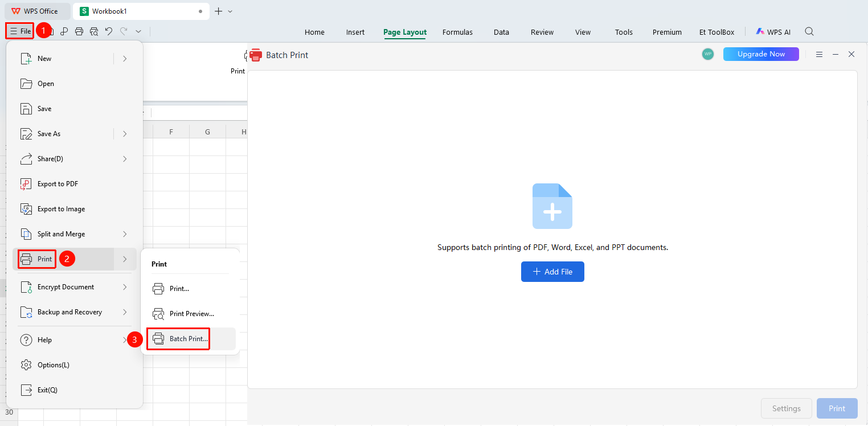This screenshot has width=868, height=426.
Task: Open the Home ribbon tab
Action: [314, 32]
